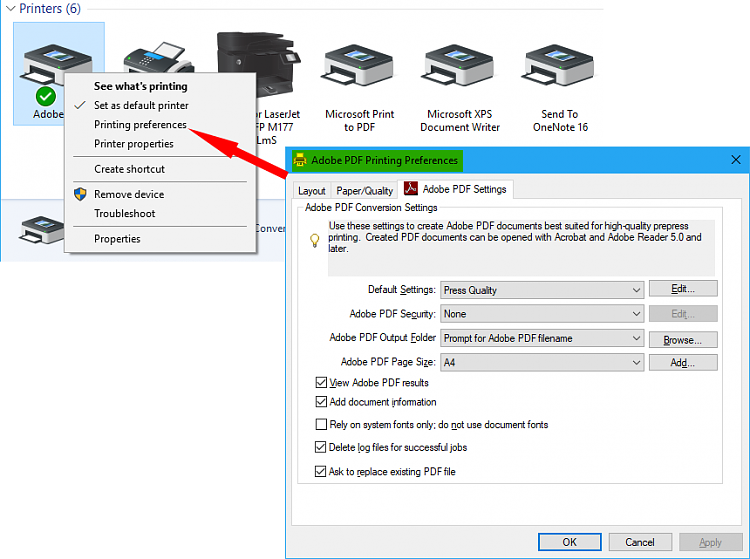Click the Adobe PDF Page Size label

pos(388,362)
